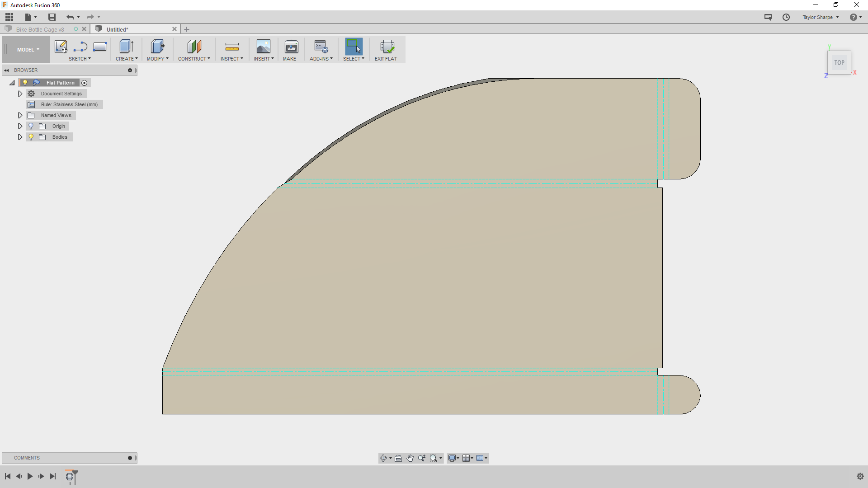Viewport: 868px width, 488px height.
Task: Click the Inspect measure icon
Action: [232, 47]
